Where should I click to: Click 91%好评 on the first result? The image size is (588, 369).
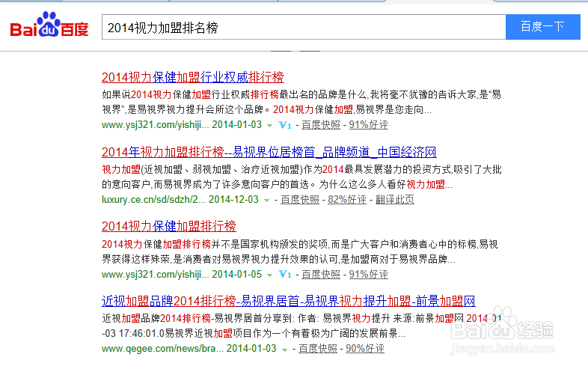tap(368, 125)
